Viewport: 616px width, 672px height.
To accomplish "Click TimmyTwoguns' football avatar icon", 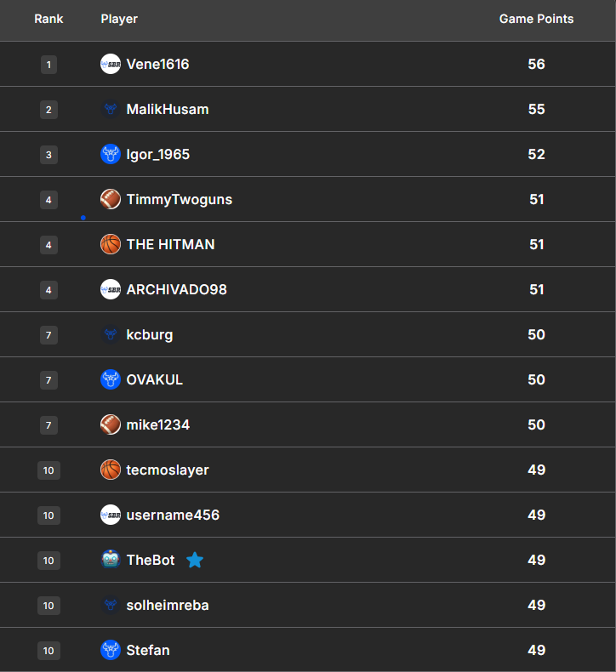I will pos(111,199).
